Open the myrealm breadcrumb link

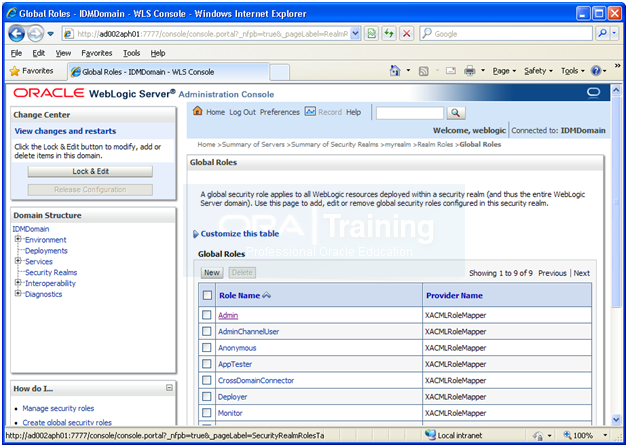click(x=398, y=145)
